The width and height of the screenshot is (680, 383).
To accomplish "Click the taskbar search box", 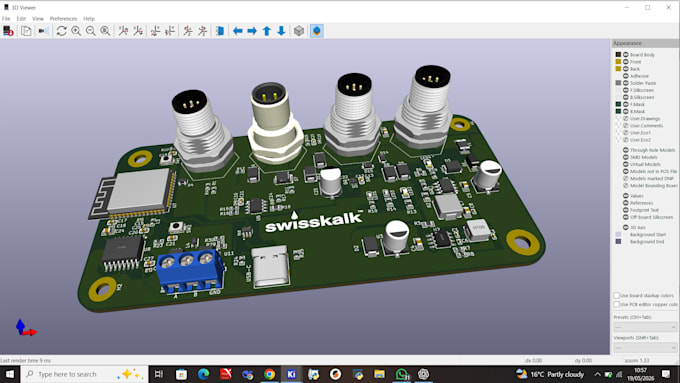I will point(84,374).
